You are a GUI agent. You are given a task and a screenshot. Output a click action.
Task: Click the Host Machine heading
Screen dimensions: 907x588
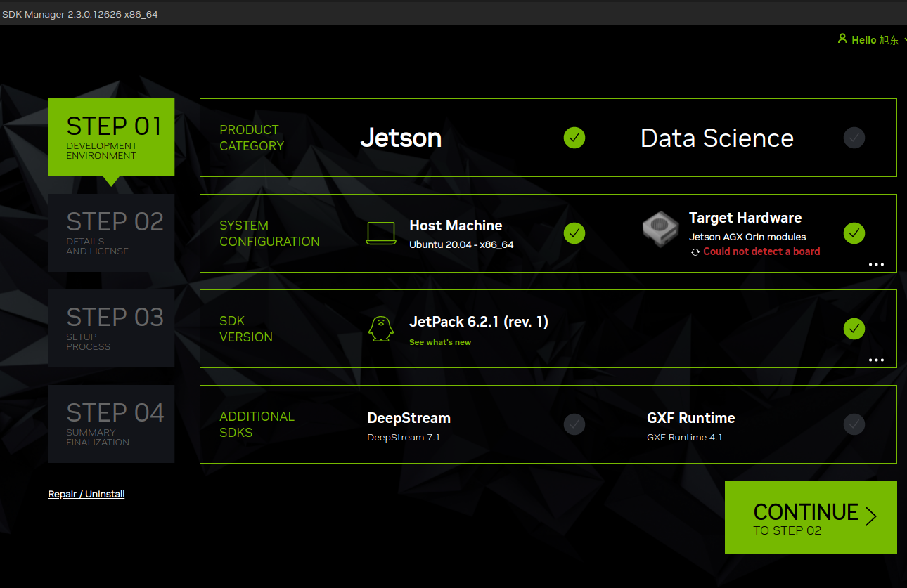tap(456, 226)
